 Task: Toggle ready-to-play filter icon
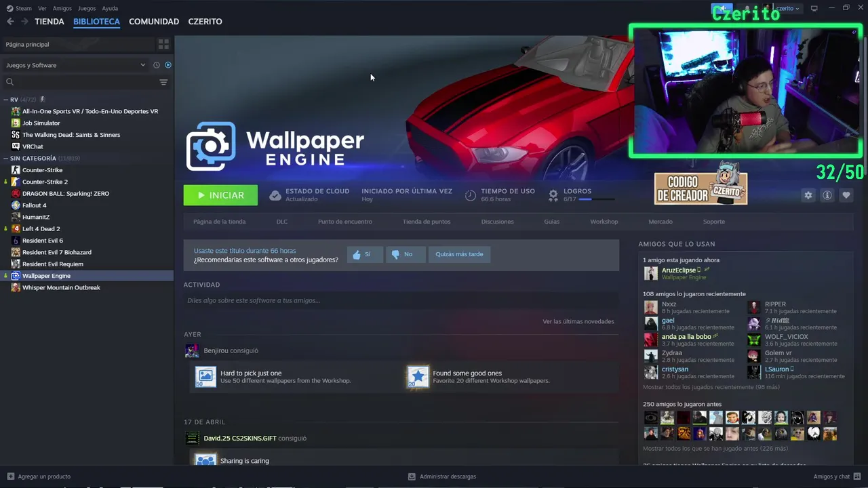click(168, 65)
